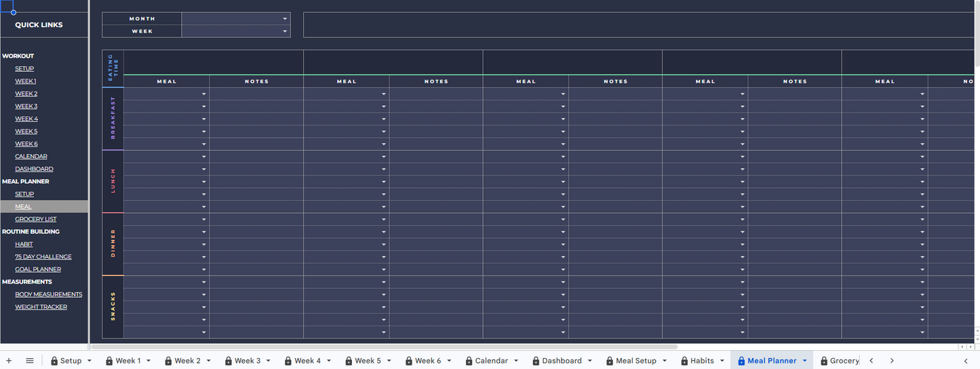Image resolution: width=980 pixels, height=369 pixels.
Task: Open the WEEK 6 quick link
Action: (x=26, y=144)
